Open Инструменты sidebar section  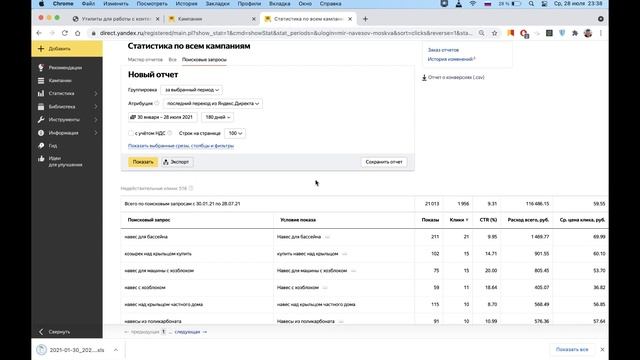tap(64, 120)
